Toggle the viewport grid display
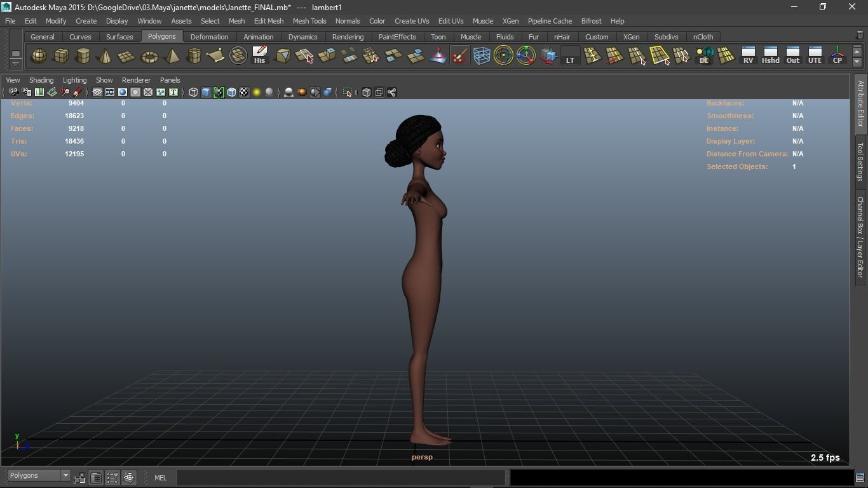868x488 pixels. coord(97,93)
